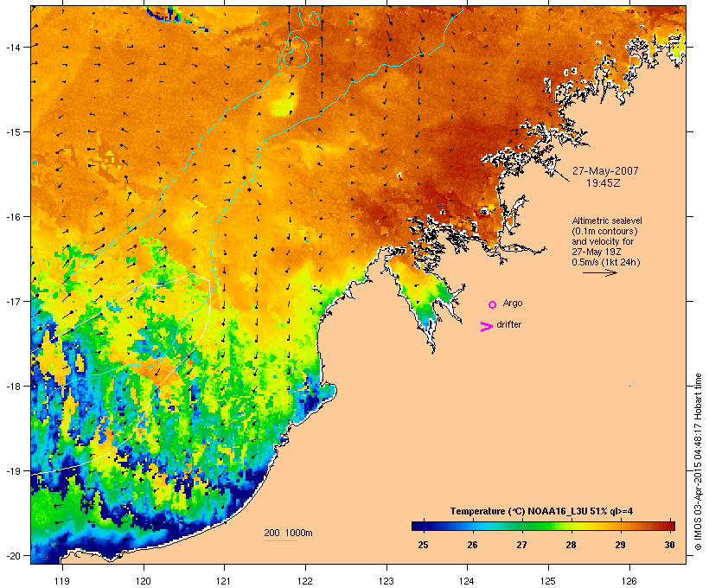
Task: Click the colorbar tick label 26
Action: [472, 545]
